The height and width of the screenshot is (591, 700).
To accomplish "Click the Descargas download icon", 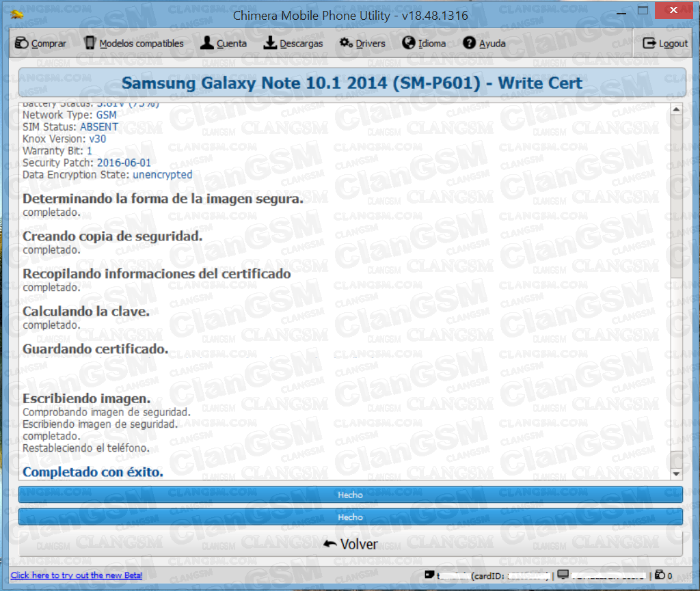I will (x=269, y=42).
